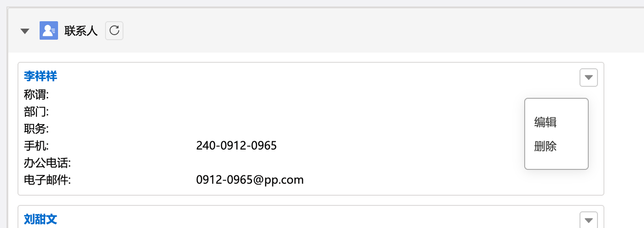
Task: Expand the dropdown arrow on 刘甜文 card
Action: [x=588, y=220]
